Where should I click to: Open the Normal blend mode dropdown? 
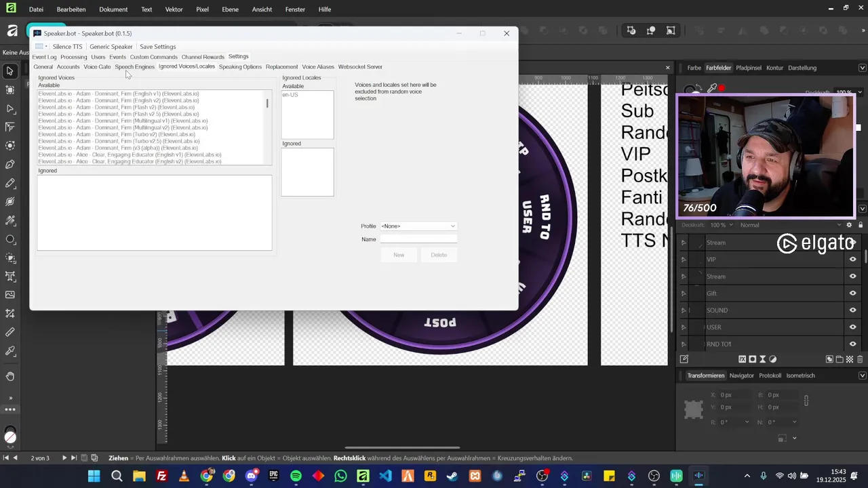pos(790,225)
